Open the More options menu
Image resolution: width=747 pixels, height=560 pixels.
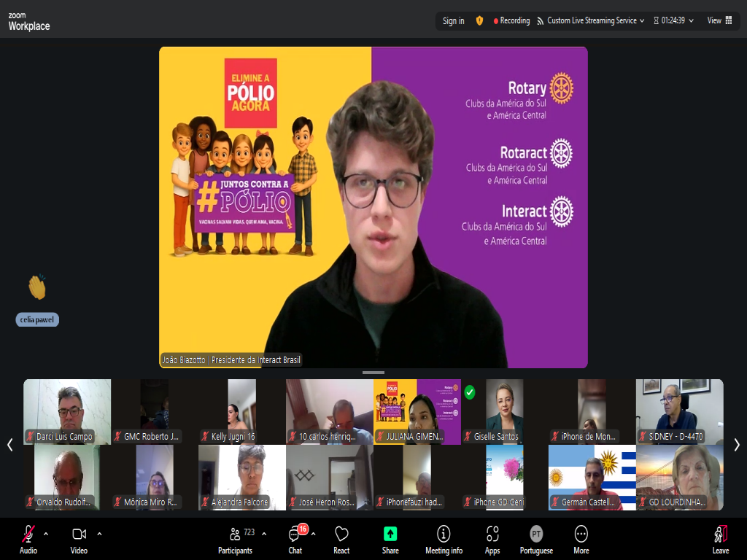(581, 538)
